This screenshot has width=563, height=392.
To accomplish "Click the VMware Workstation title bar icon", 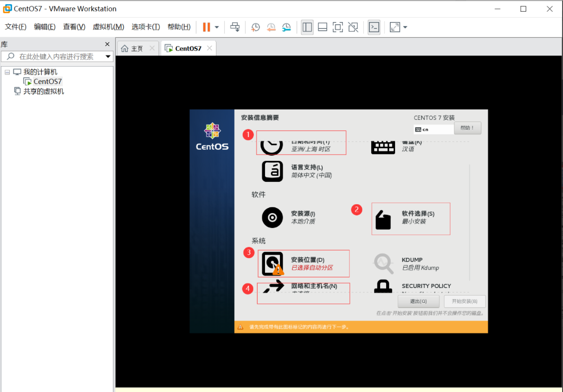I will pyautogui.click(x=7, y=9).
